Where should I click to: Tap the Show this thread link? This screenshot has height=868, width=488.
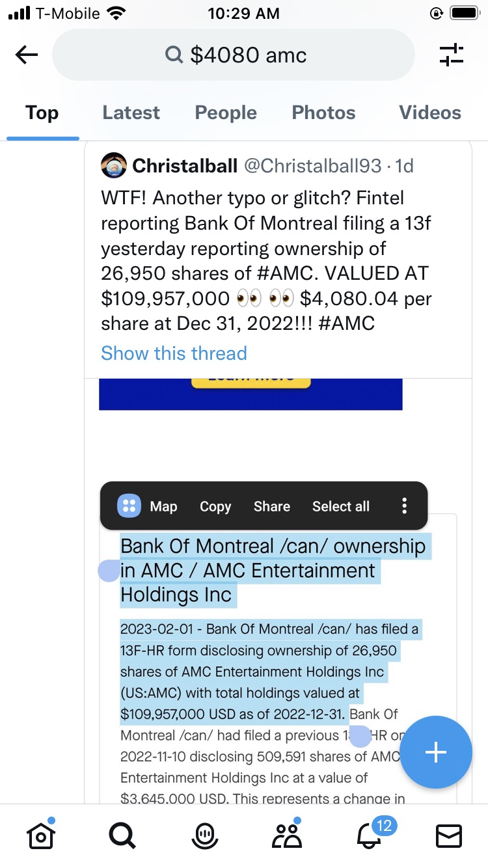174,353
